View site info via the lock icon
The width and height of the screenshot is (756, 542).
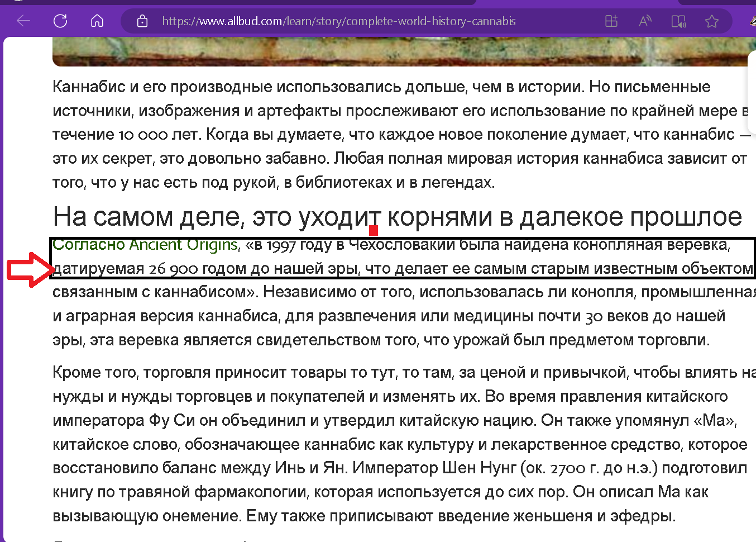tap(142, 21)
